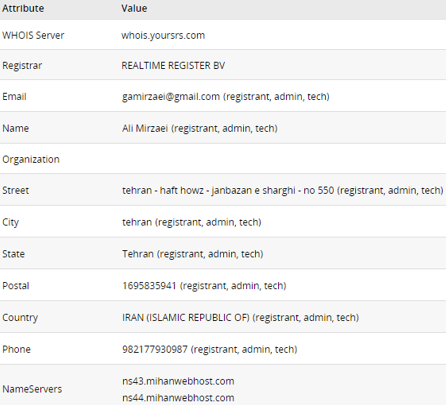The image size is (446, 405).
Task: Click the Registrar attribute label
Action: [x=22, y=66]
